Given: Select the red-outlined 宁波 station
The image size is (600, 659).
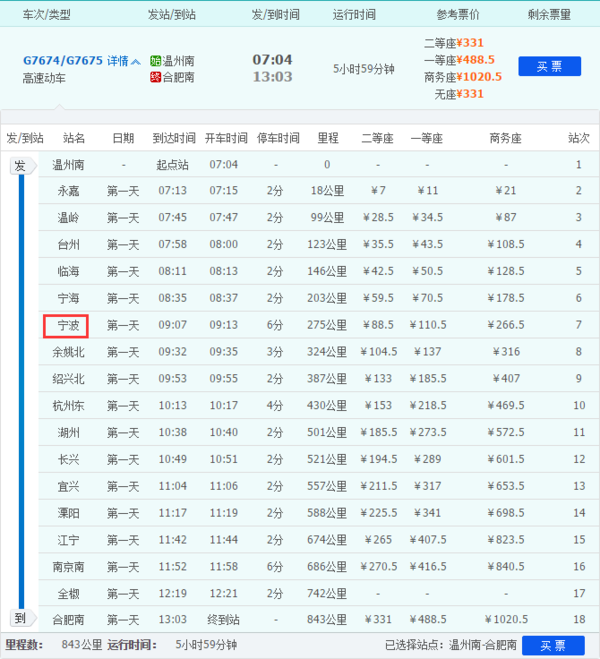Looking at the screenshot, I should click(67, 325).
